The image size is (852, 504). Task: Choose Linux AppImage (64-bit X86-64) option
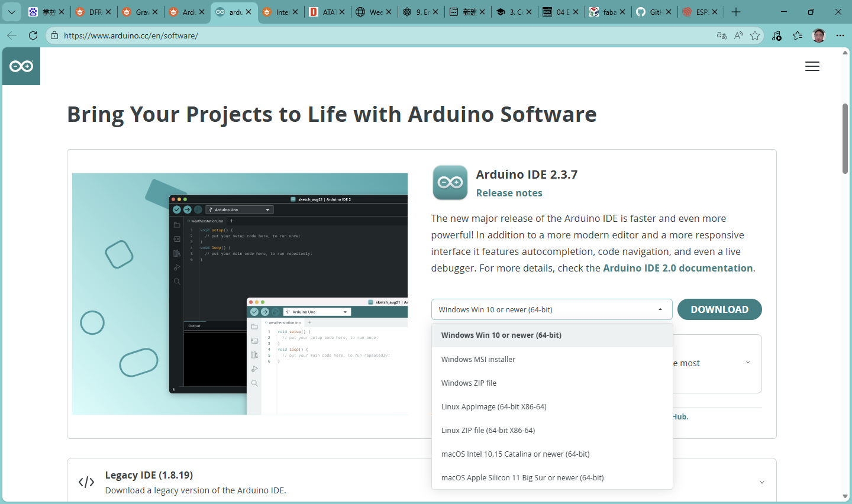pyautogui.click(x=552, y=406)
